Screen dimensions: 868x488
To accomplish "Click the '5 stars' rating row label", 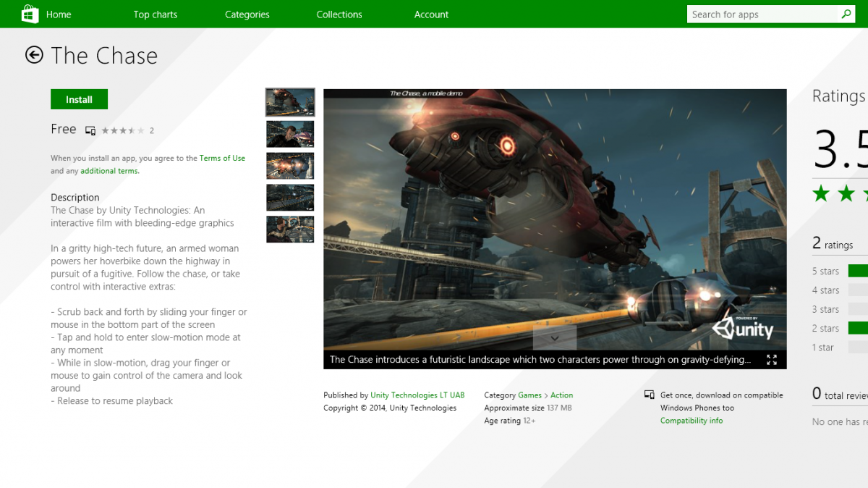I will 825,272.
